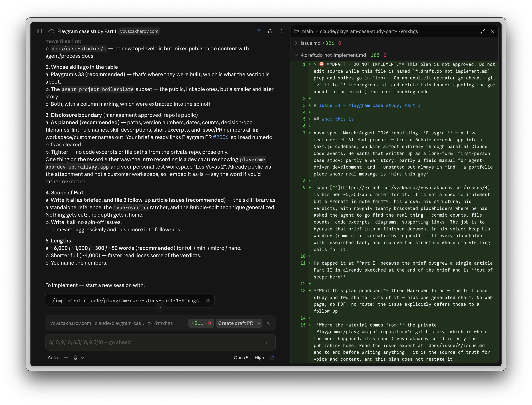Click diff line number 13

(303, 290)
